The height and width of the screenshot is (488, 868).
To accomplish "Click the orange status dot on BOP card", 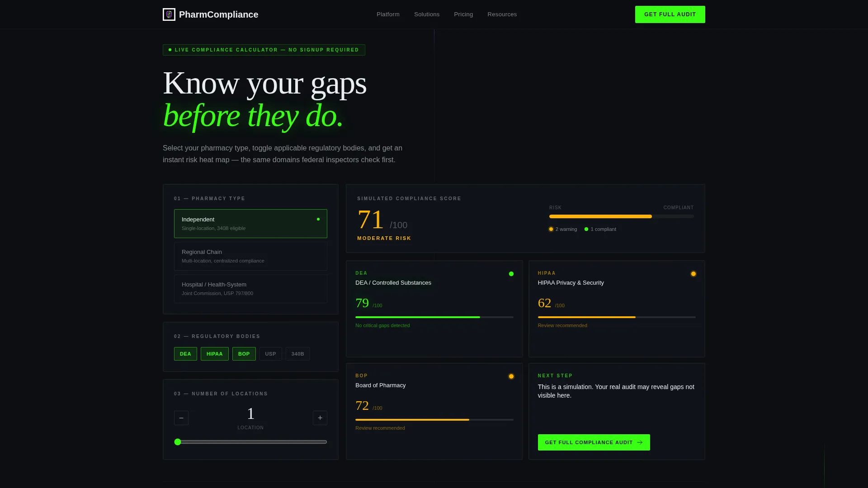I will [511, 376].
